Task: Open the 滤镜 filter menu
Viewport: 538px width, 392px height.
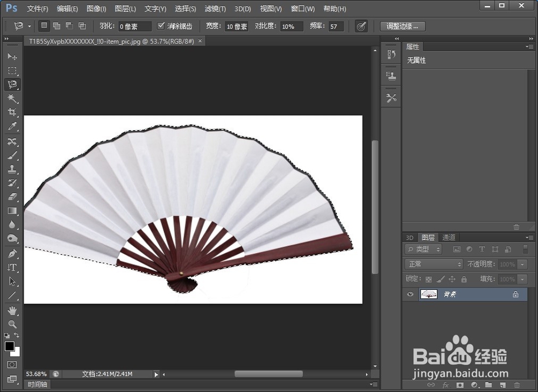Action: coord(215,9)
